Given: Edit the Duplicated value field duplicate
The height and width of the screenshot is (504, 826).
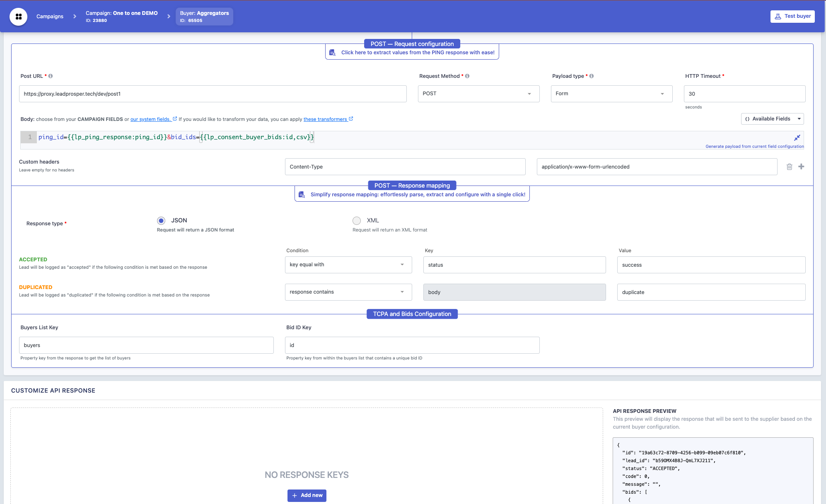Looking at the screenshot, I should click(711, 292).
